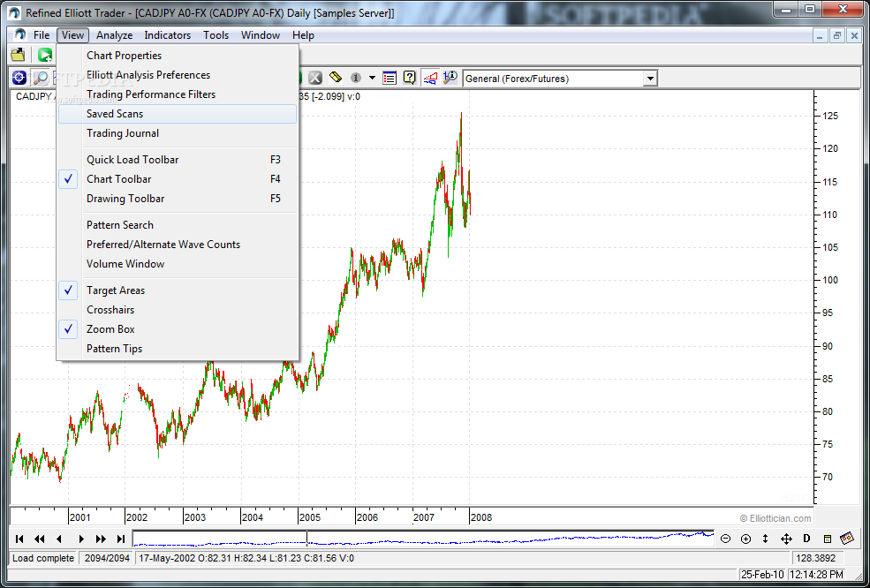This screenshot has height=588, width=870.
Task: Click the 12:14:28 PM clock
Action: (816, 574)
